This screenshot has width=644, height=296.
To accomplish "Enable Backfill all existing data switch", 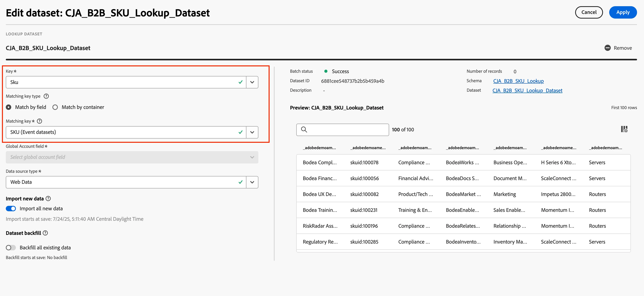I will point(11,247).
